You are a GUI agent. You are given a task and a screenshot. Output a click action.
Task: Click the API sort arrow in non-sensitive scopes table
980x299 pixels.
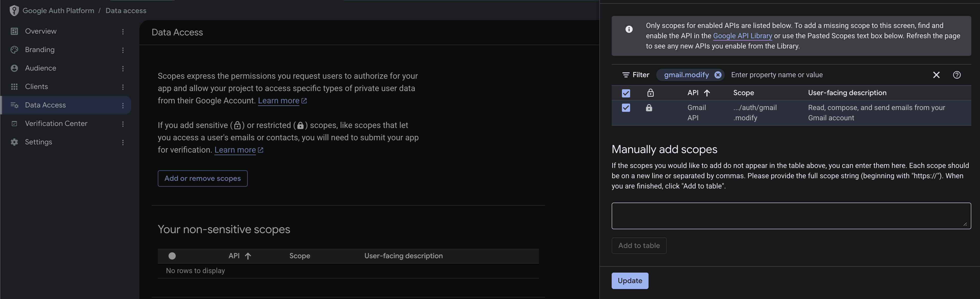[248, 256]
